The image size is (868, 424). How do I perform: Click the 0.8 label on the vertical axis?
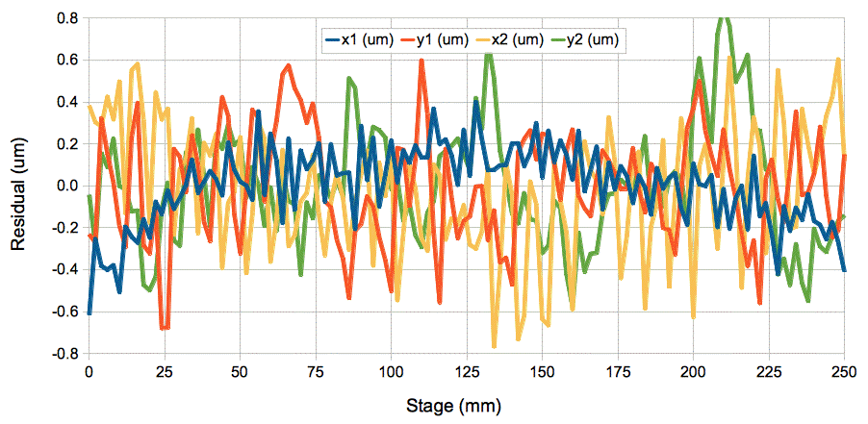[66, 17]
